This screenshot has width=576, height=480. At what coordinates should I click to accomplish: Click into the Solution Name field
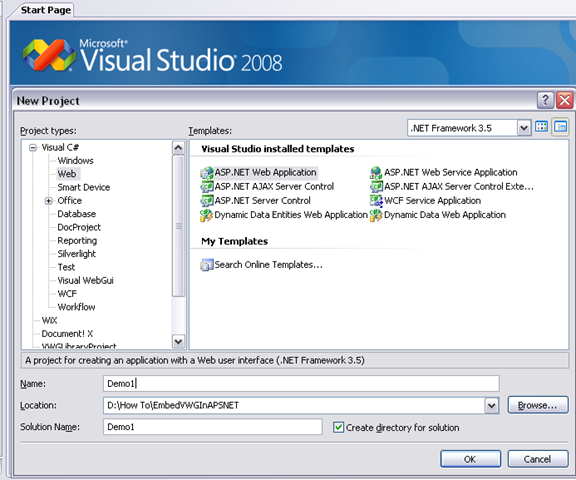213,427
